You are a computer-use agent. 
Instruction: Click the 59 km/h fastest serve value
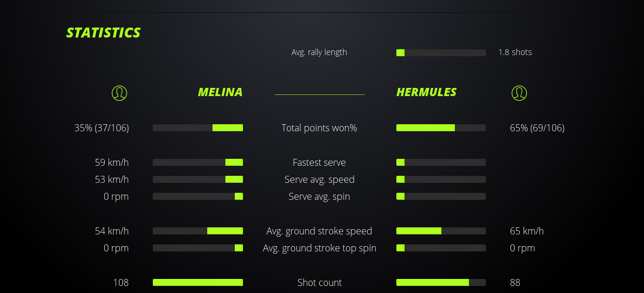pyautogui.click(x=112, y=162)
